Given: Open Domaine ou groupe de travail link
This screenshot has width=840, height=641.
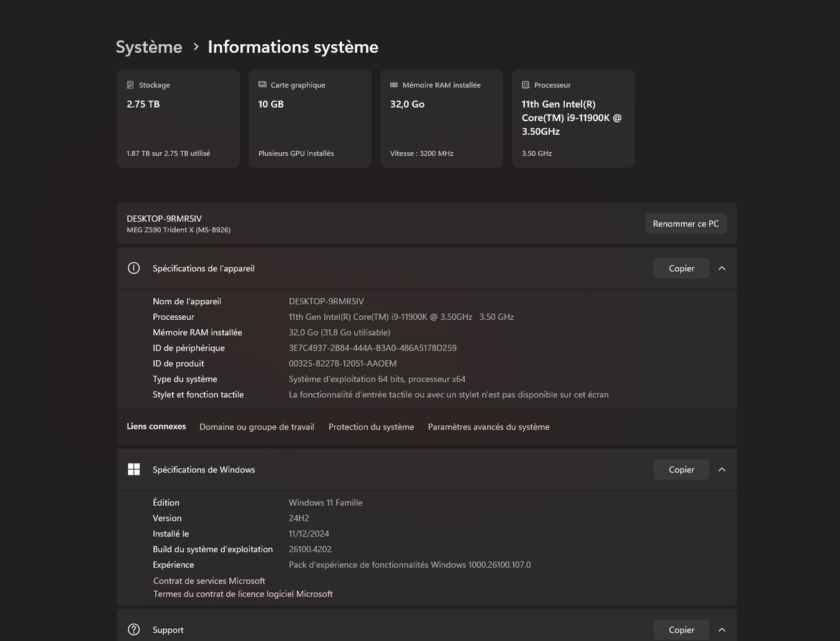Looking at the screenshot, I should (256, 427).
